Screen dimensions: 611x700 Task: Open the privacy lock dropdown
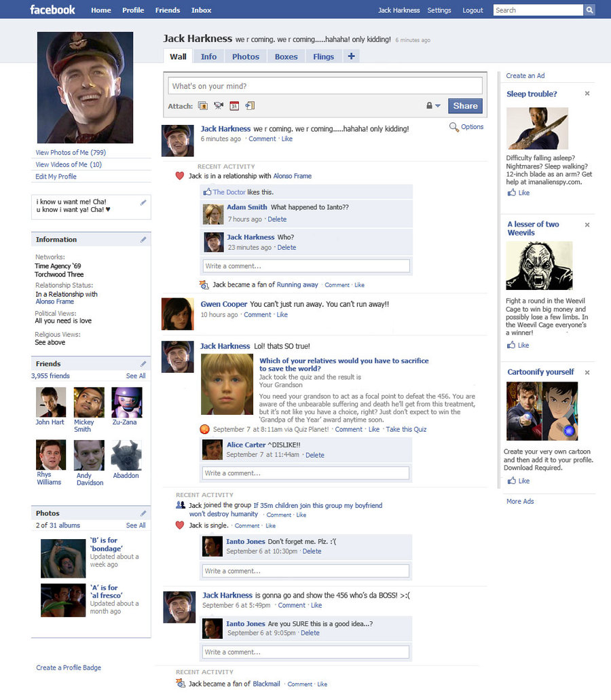[433, 106]
